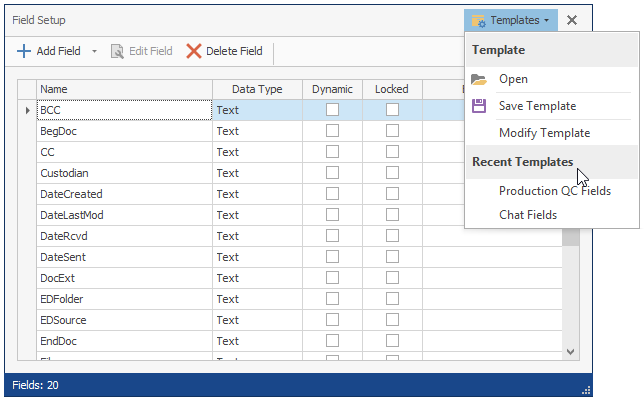
Task: Select the DateRcvd name cell
Action: pos(124,236)
